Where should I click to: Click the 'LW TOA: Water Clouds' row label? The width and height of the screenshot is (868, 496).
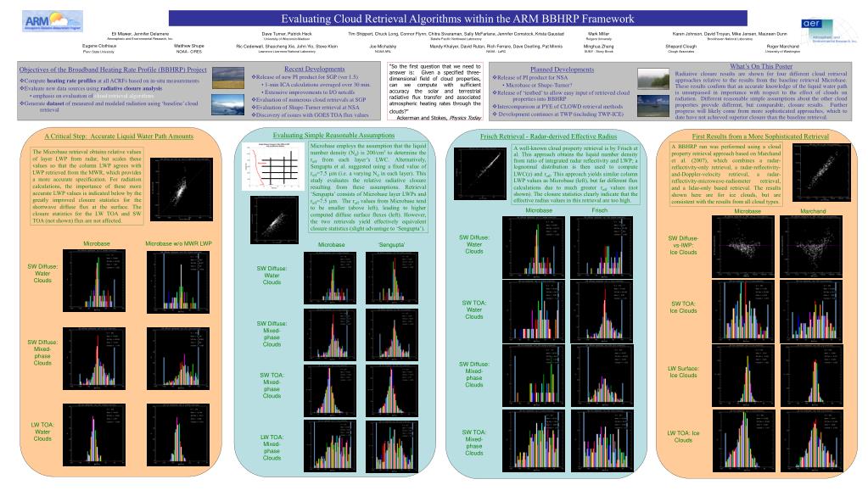click(42, 432)
